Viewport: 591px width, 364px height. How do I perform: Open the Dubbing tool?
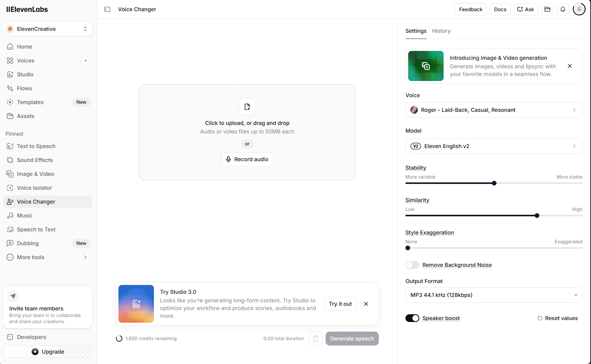(x=47, y=243)
